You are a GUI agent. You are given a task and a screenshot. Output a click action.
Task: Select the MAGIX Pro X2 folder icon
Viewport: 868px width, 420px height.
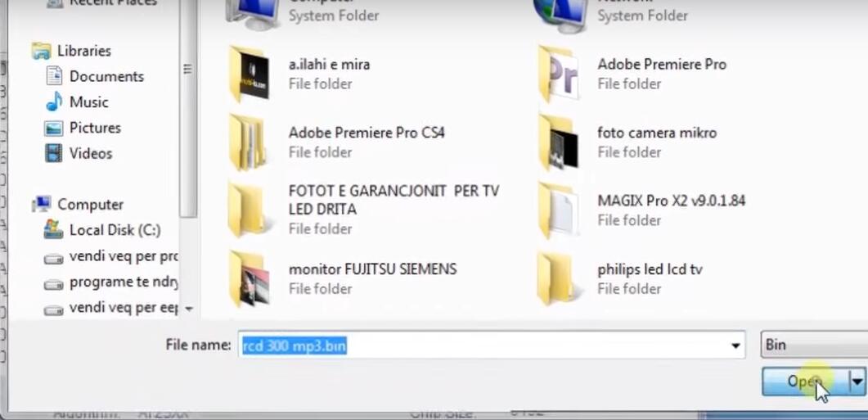point(557,210)
